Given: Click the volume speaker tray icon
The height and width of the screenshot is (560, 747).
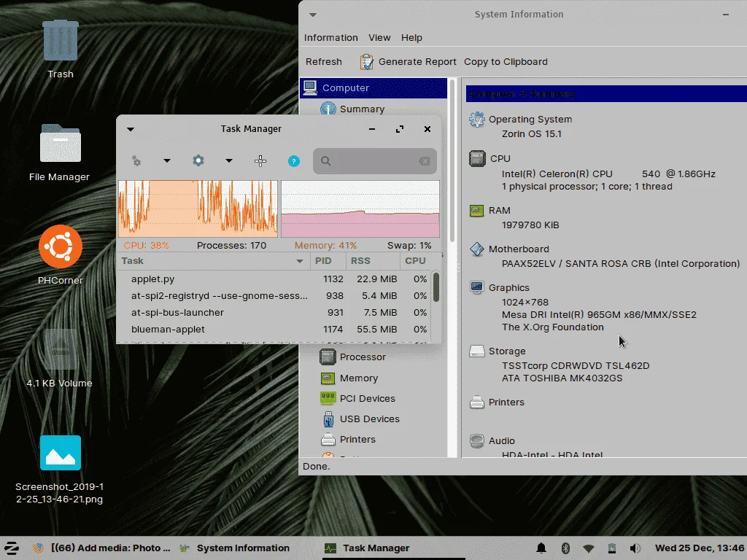Looking at the screenshot, I should [x=635, y=548].
